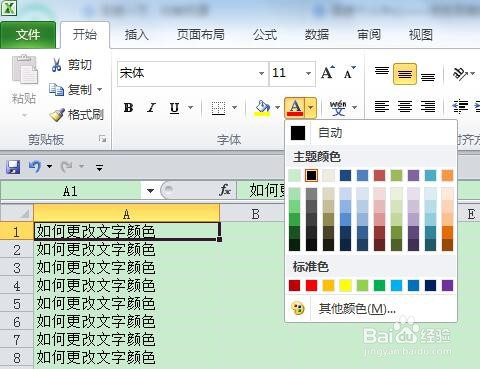Image resolution: width=480 pixels, height=369 pixels.
Task: Click the fx insert function icon
Action: 225,190
